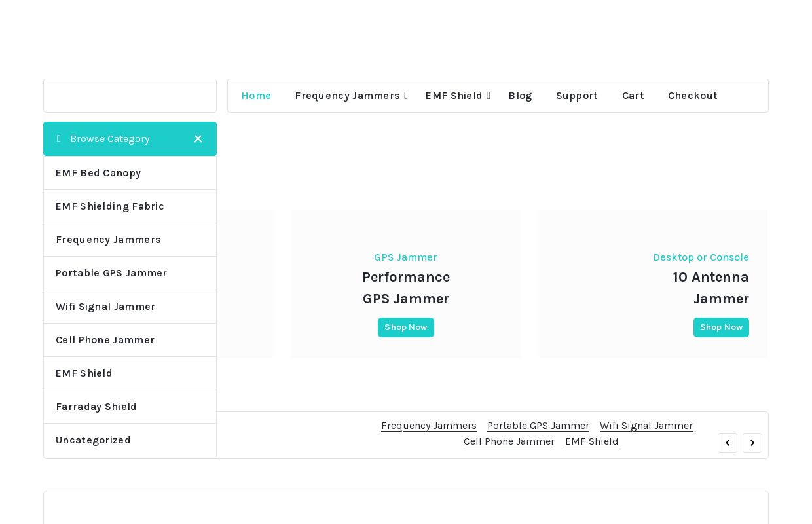Close the Browse Category panel with X icon
The width and height of the screenshot is (812, 524).
pos(198,139)
